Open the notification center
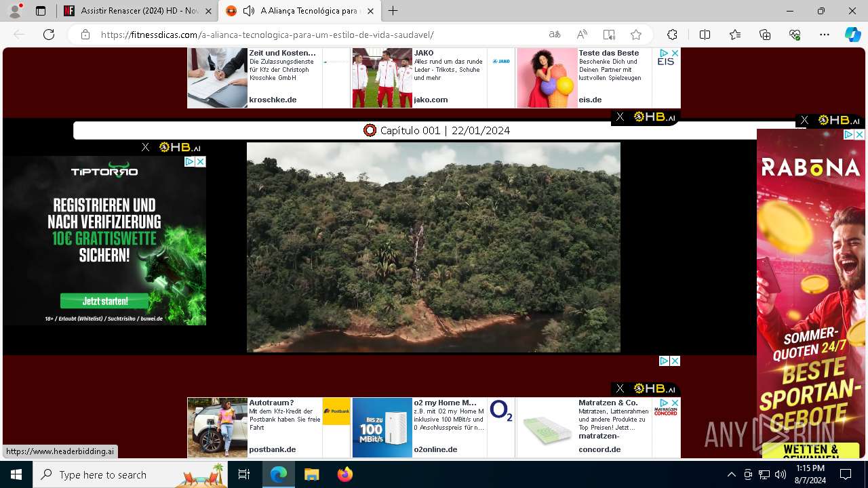868x488 pixels. click(x=846, y=474)
